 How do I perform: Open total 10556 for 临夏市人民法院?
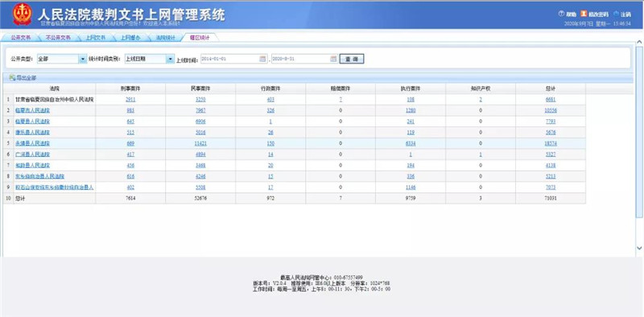point(551,110)
